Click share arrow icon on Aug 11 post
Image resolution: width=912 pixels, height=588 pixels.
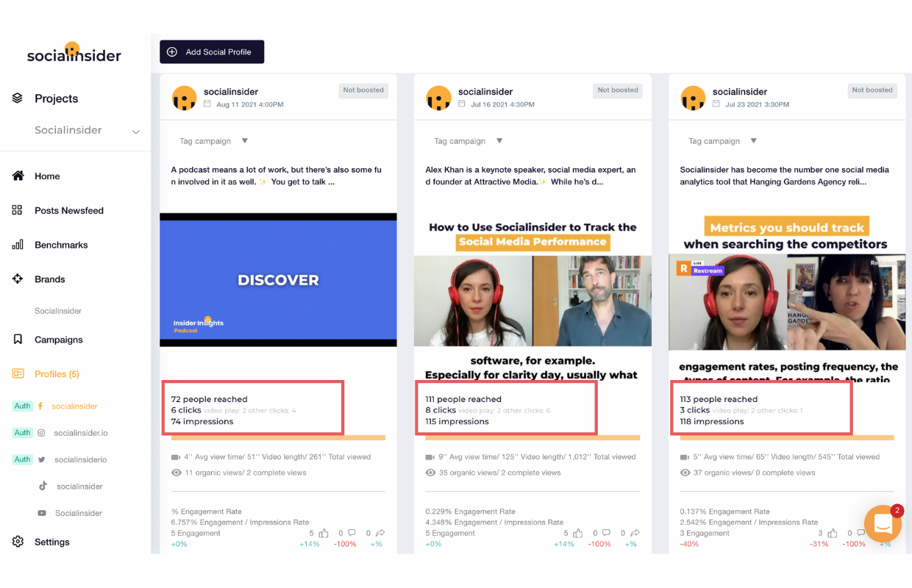(x=380, y=533)
